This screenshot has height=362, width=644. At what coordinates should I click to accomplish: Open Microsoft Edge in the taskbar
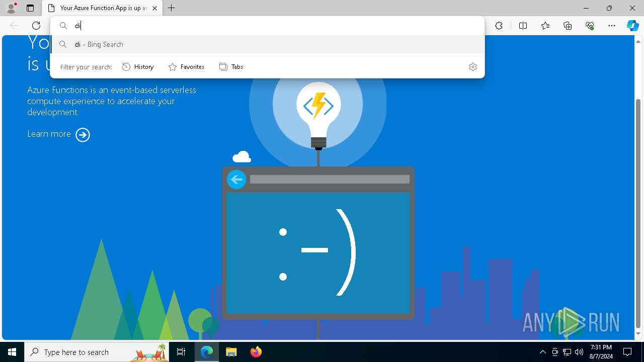coord(207,352)
